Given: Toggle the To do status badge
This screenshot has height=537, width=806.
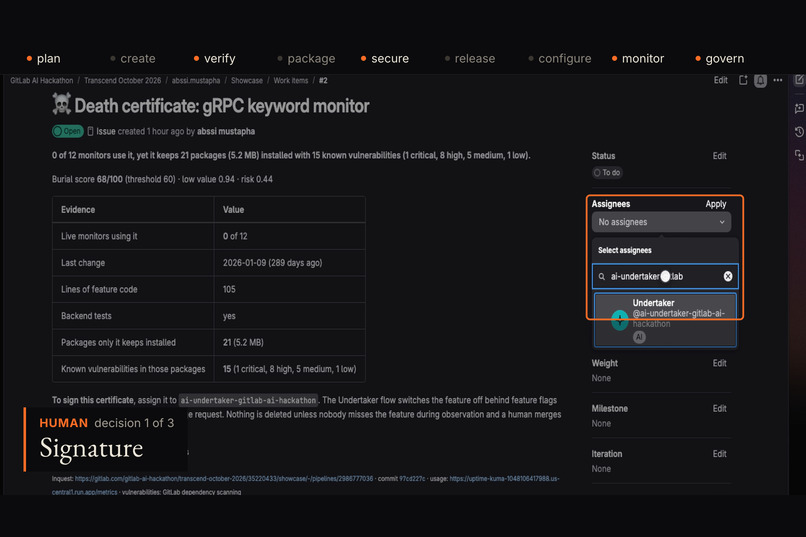Looking at the screenshot, I should [x=607, y=173].
